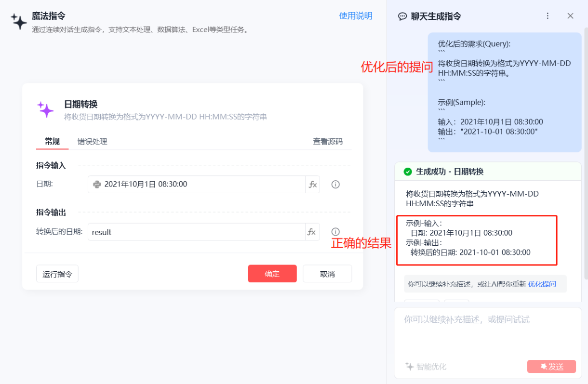Switch to the 常规 tab
Viewport: 588px width, 384px height.
[x=52, y=141]
